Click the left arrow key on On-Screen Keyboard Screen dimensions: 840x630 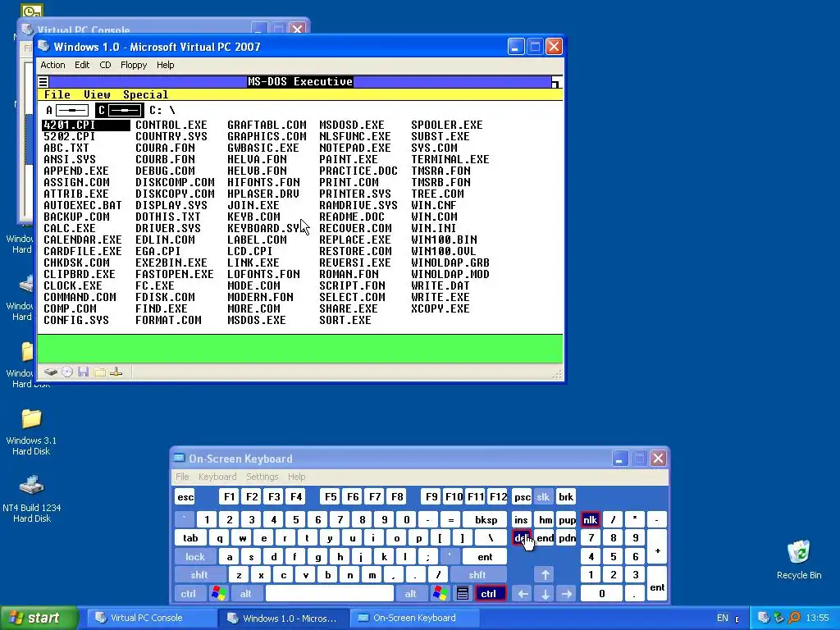pos(523,594)
